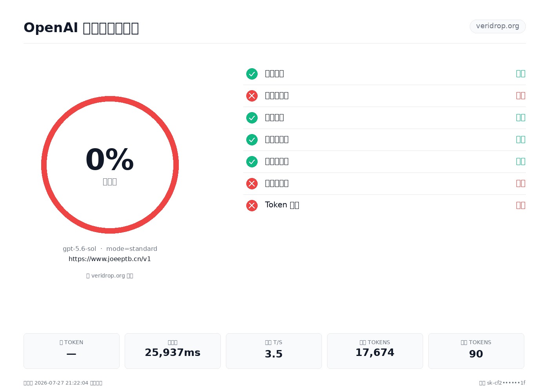This screenshot has width=549, height=392.
Task: Click the 3.5 T/S speed card
Action: point(274,351)
